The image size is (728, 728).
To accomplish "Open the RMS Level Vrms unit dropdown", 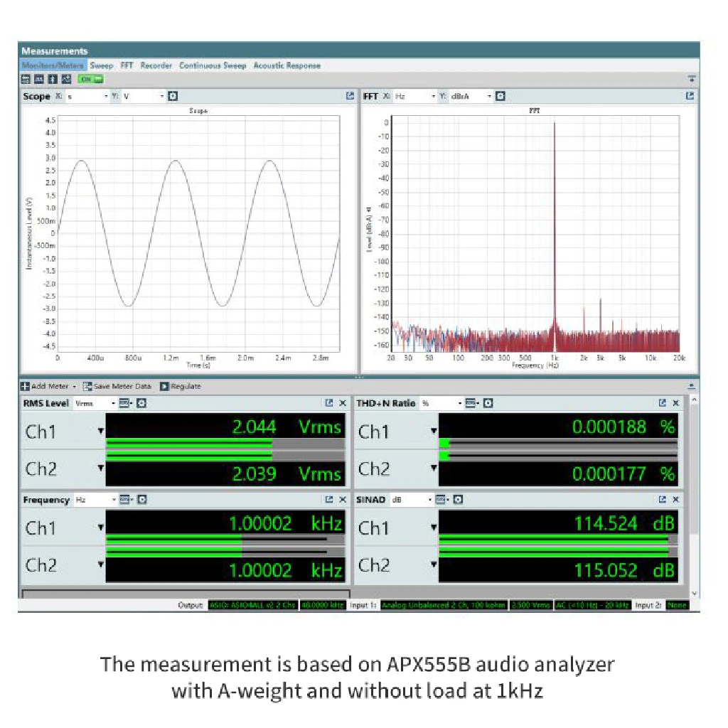I will (113, 403).
